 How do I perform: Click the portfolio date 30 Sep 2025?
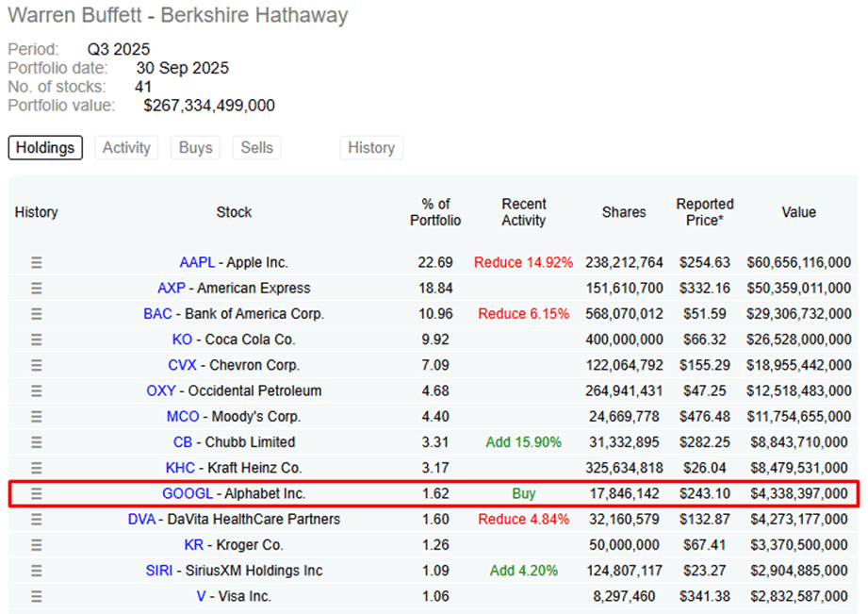click(183, 68)
